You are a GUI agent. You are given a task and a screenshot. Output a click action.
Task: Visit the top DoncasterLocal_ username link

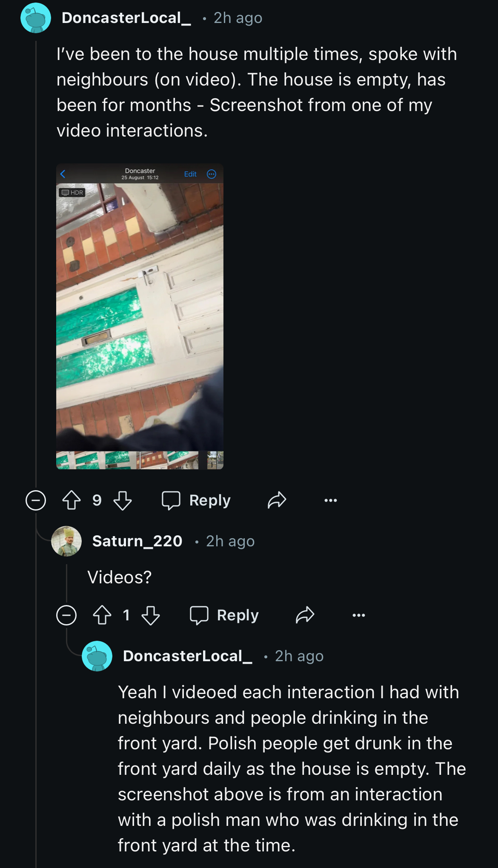tap(126, 18)
